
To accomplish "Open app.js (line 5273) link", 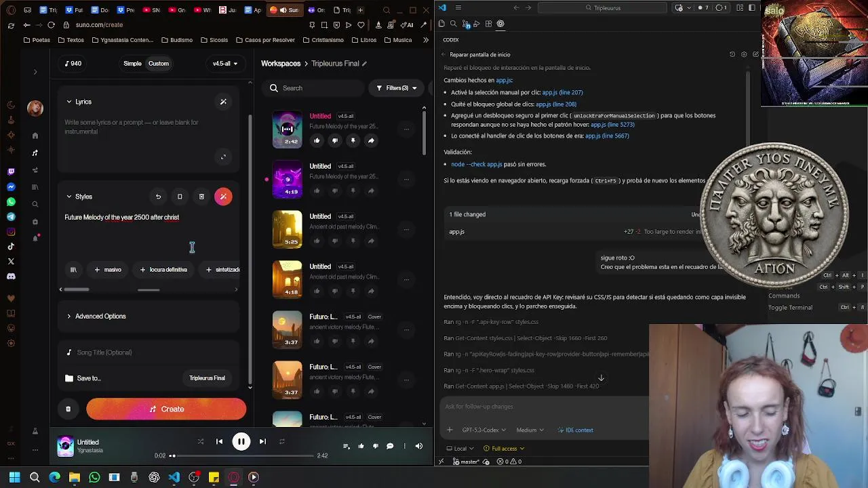I will [x=612, y=125].
